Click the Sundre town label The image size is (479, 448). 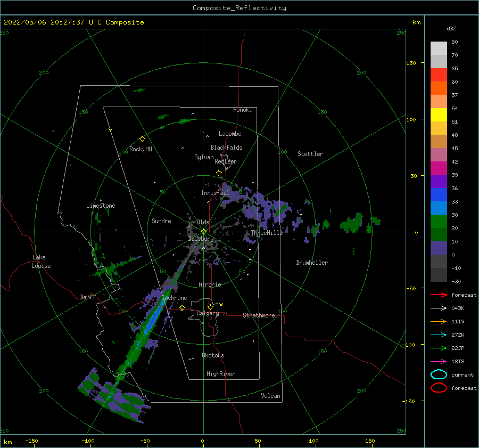pos(161,221)
